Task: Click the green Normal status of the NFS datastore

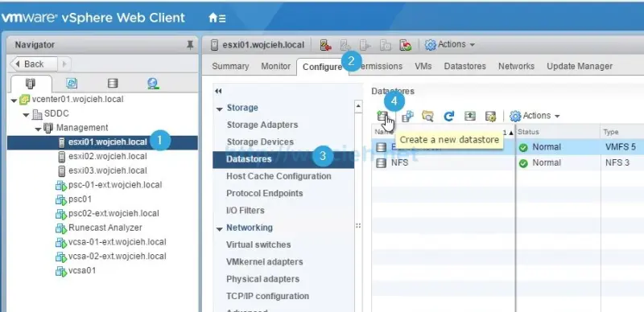Action: (x=540, y=163)
